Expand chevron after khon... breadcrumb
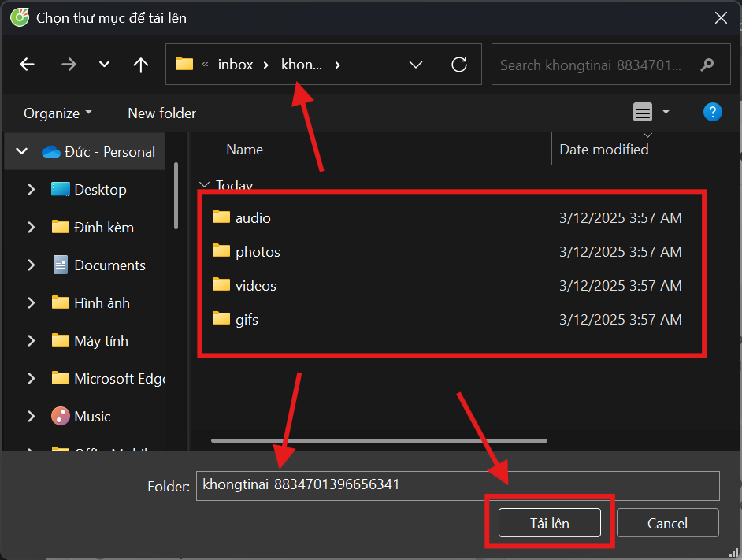Viewport: 742px width, 560px height. [337, 65]
